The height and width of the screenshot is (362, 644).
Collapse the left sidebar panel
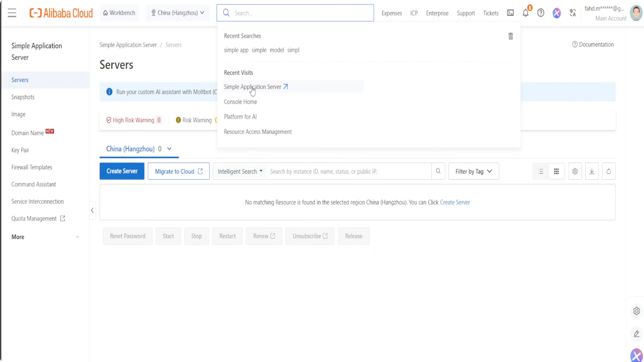92,210
